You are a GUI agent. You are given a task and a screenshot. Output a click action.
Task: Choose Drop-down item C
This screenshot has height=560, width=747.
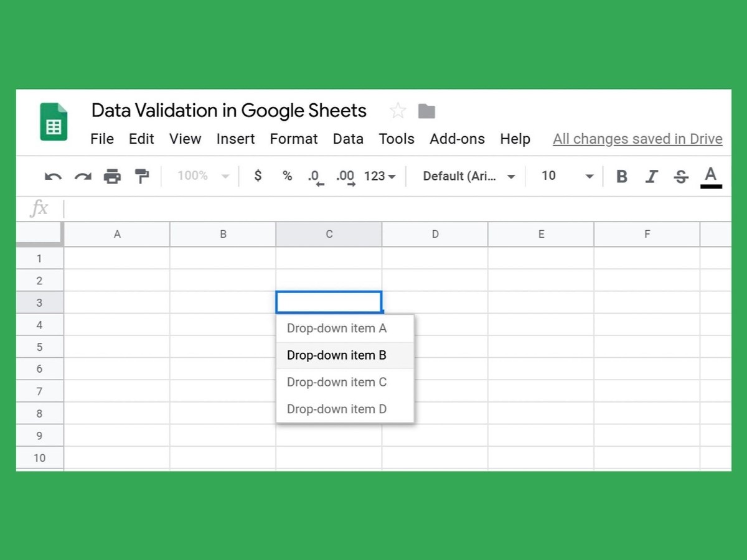coord(345,382)
